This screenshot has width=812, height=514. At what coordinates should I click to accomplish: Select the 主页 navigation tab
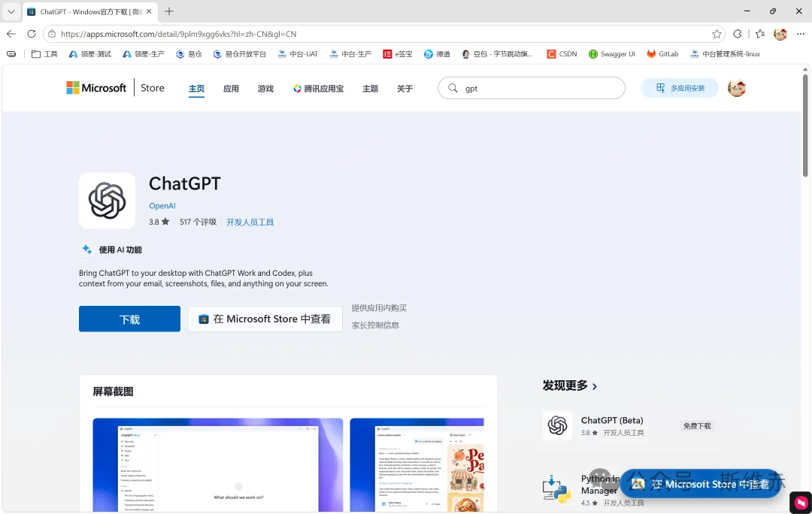coord(196,89)
